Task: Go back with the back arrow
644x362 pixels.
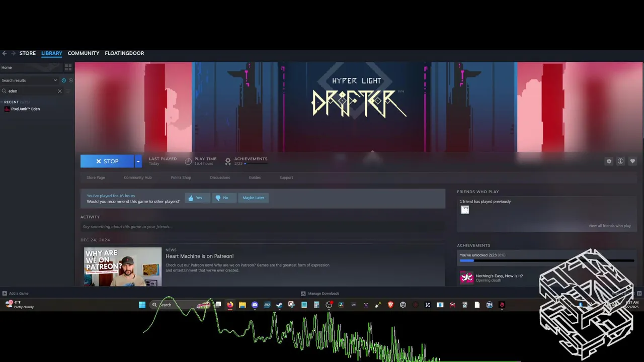Action: (x=5, y=53)
